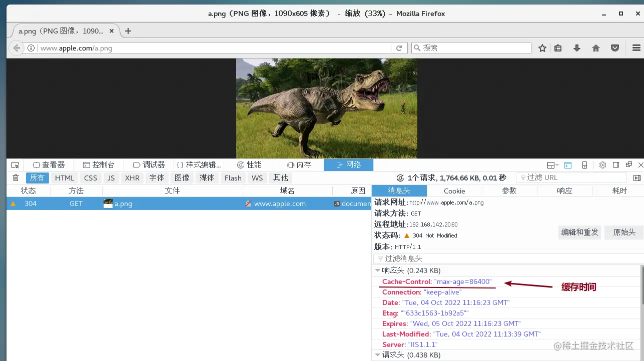The image size is (644, 361).
Task: Switch to the 网络 panel tab
Action: (348, 164)
